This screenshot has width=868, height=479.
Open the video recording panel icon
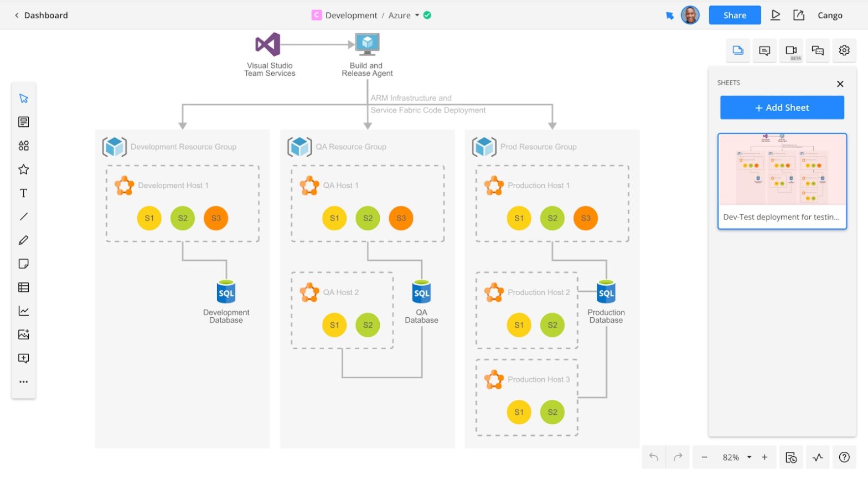pos(791,50)
